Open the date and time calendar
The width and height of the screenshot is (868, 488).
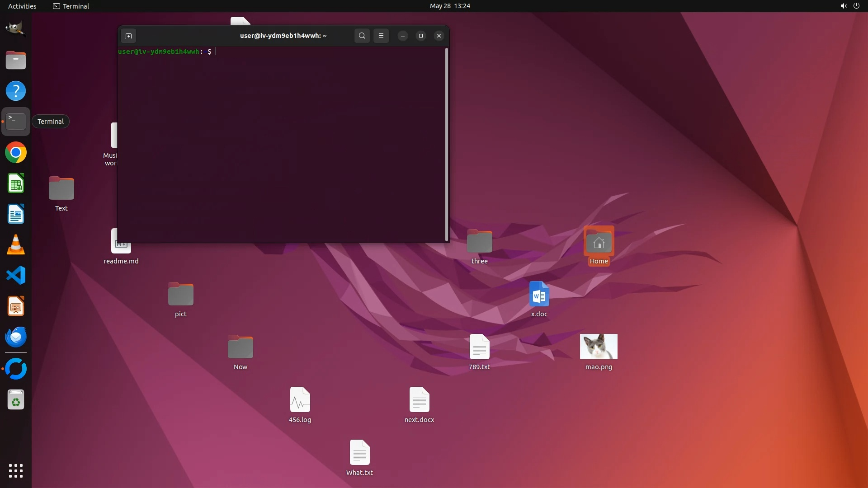449,6
